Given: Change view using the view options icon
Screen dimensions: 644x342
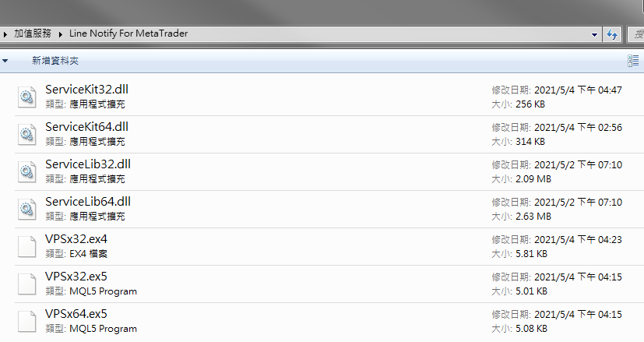Looking at the screenshot, I should [632, 61].
